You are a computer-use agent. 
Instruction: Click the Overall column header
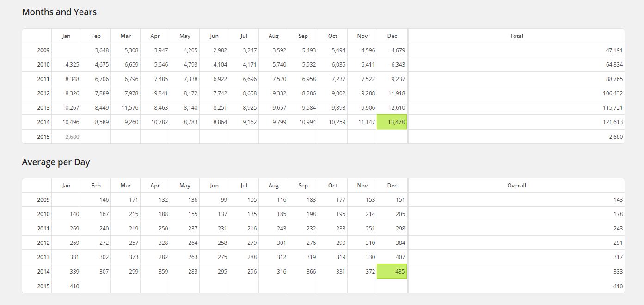[x=516, y=186]
